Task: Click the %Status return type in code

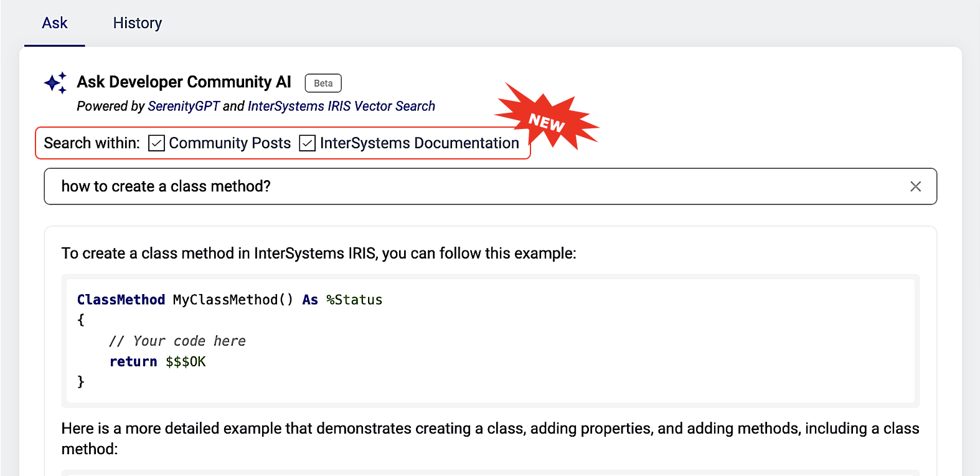Action: (354, 300)
